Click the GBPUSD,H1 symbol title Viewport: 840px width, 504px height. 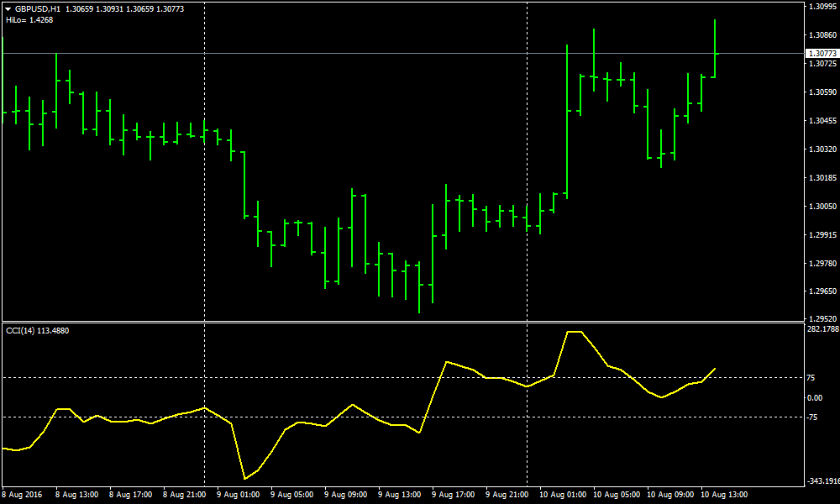(38, 8)
